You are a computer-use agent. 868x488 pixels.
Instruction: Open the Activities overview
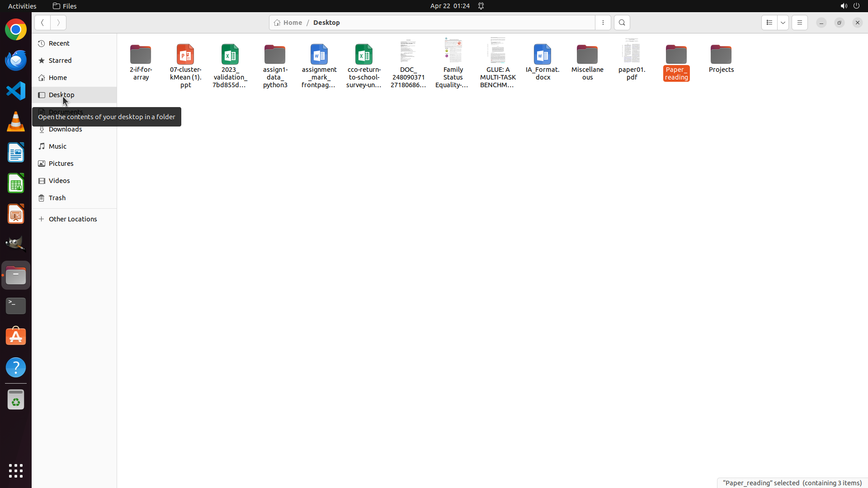point(22,6)
